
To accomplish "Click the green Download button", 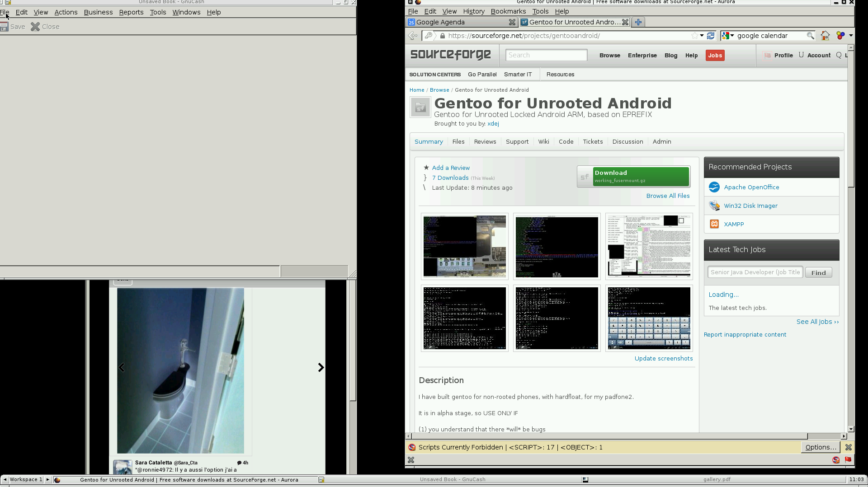I will coord(641,176).
